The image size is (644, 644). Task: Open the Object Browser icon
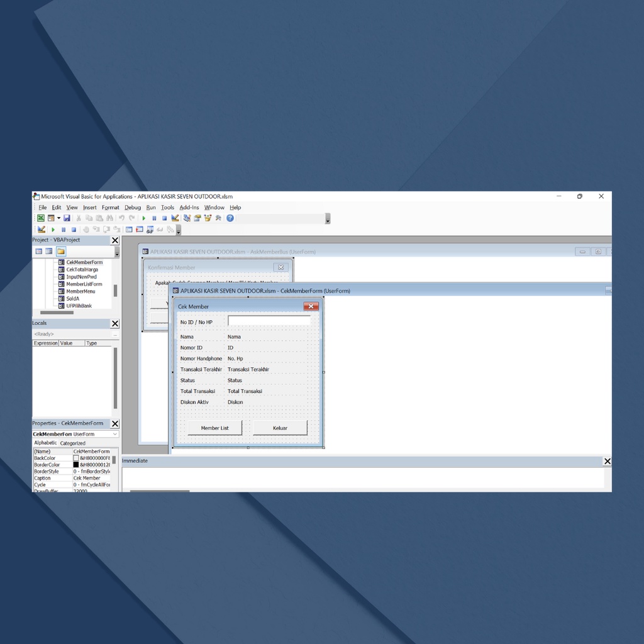pos(208,218)
